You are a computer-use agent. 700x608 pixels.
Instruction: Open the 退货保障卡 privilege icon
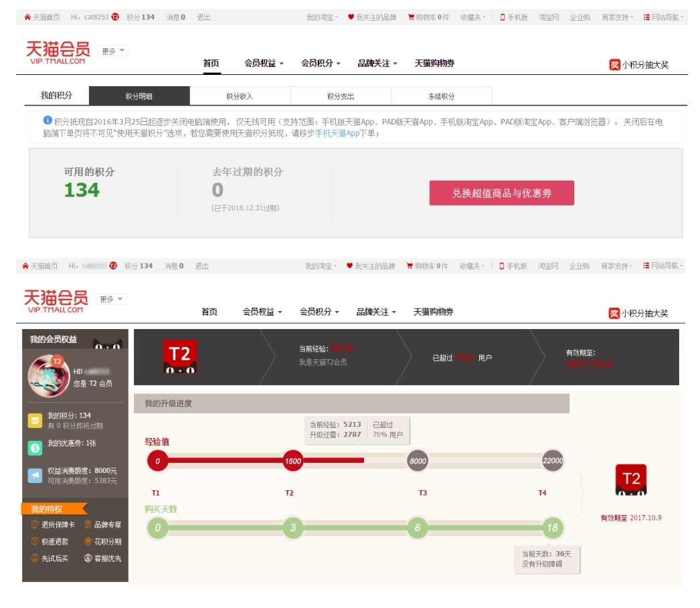point(35,526)
